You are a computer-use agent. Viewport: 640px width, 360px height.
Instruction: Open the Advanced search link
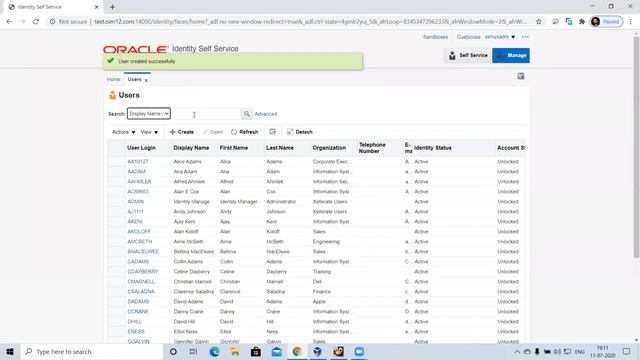266,114
